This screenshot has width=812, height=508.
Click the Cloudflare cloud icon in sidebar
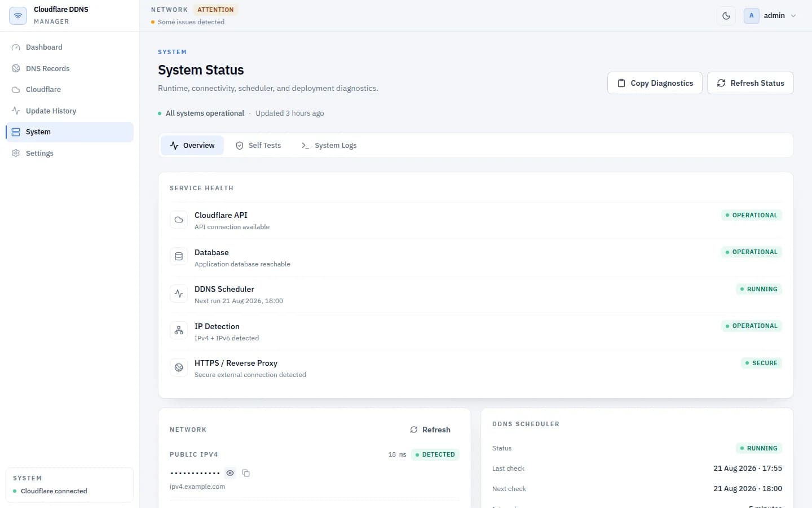coord(16,90)
